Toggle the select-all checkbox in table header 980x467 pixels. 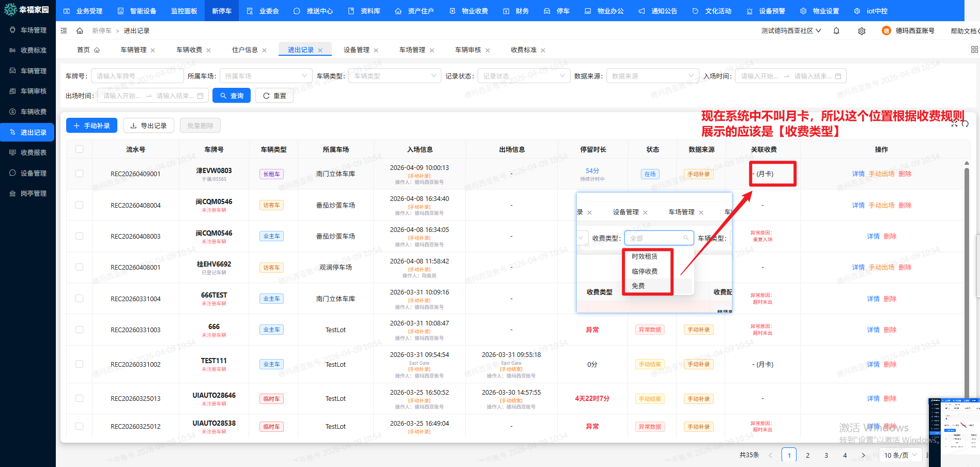pos(79,149)
